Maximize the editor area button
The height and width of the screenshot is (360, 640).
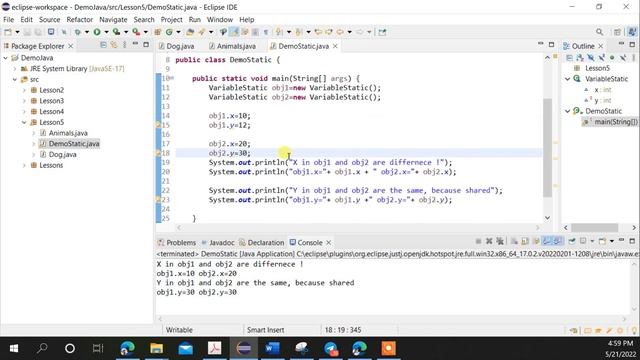[x=551, y=44]
